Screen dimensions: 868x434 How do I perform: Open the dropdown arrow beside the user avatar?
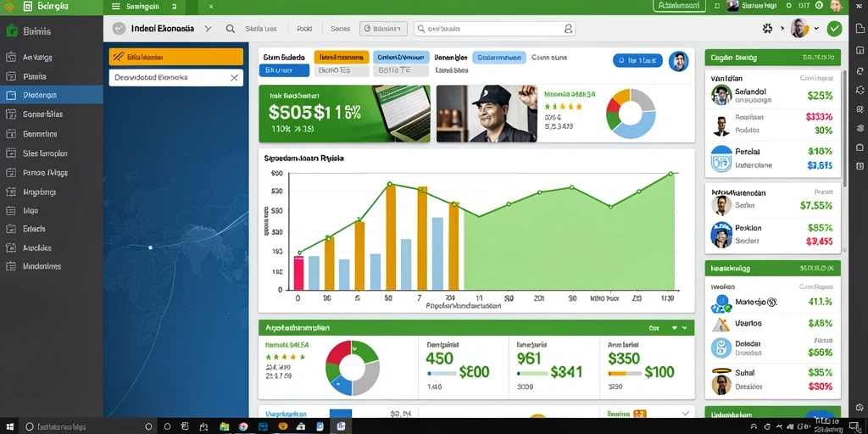pyautogui.click(x=816, y=28)
